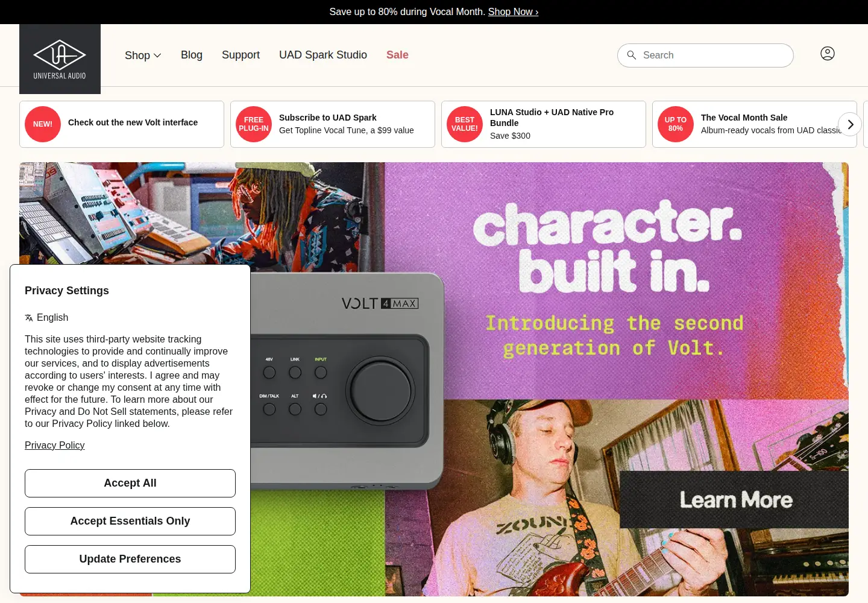Open The Vocal Month Sale promo
The width and height of the screenshot is (868, 603).
pos(755,124)
